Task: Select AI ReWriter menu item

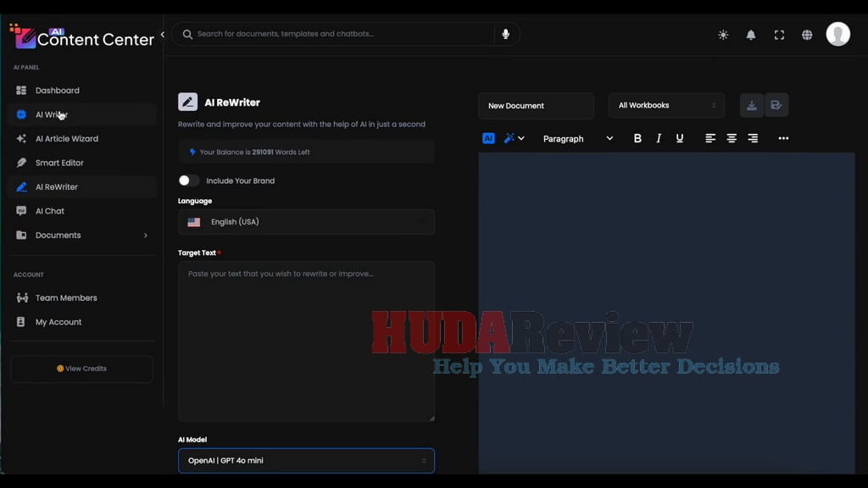Action: tap(82, 187)
